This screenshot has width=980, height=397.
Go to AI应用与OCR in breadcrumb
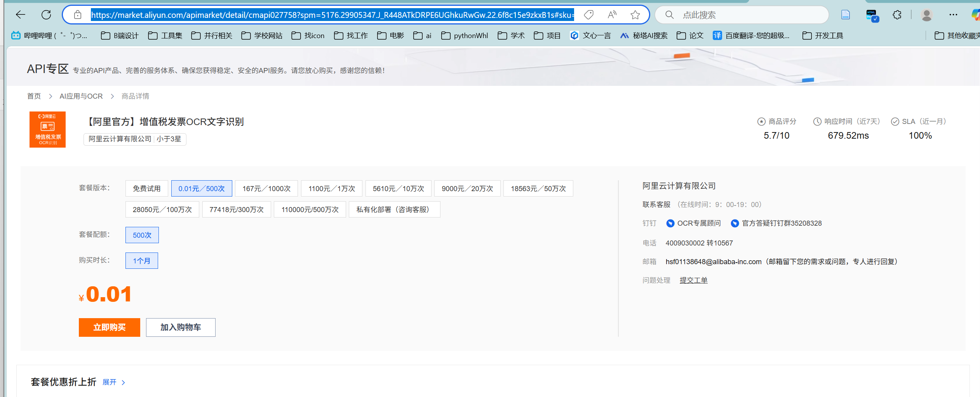[81, 96]
